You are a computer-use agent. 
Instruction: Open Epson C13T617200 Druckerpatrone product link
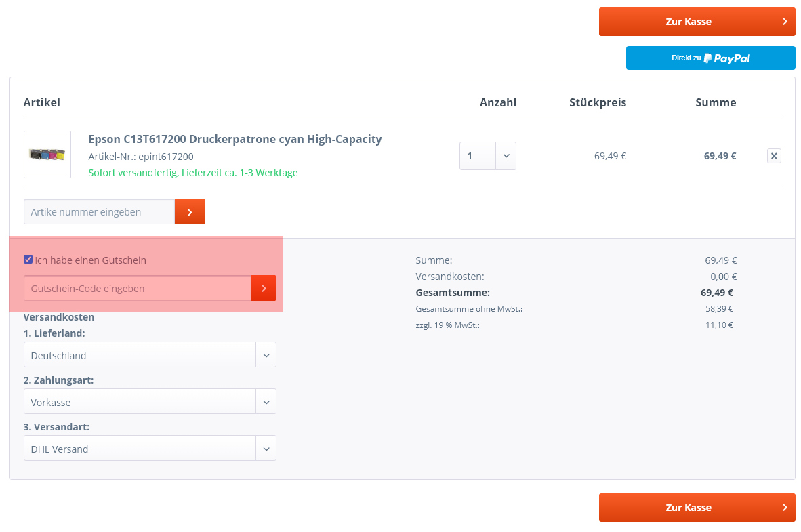pos(235,139)
